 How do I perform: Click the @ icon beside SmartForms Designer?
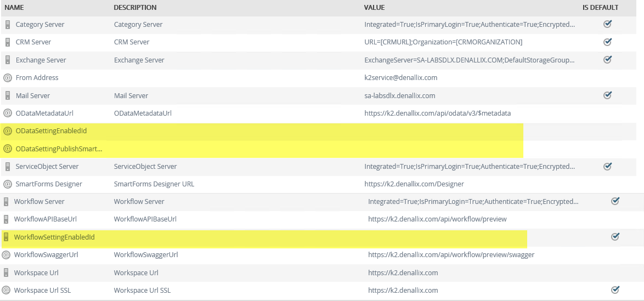(7, 184)
